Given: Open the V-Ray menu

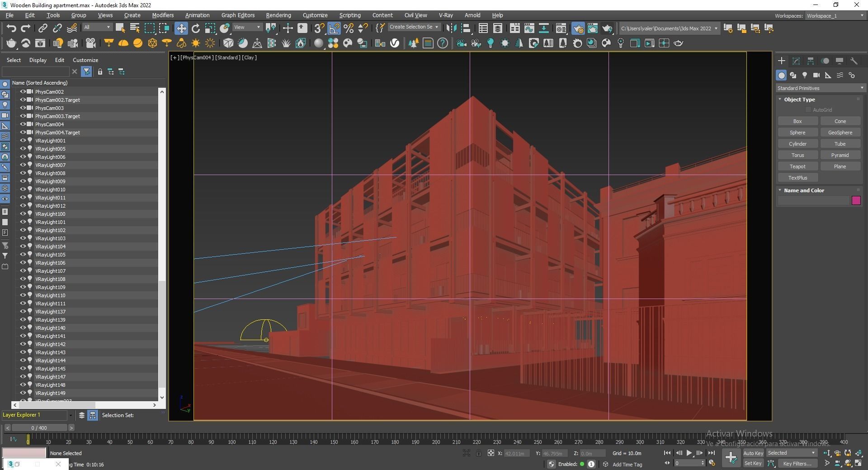Looking at the screenshot, I should tap(446, 15).
